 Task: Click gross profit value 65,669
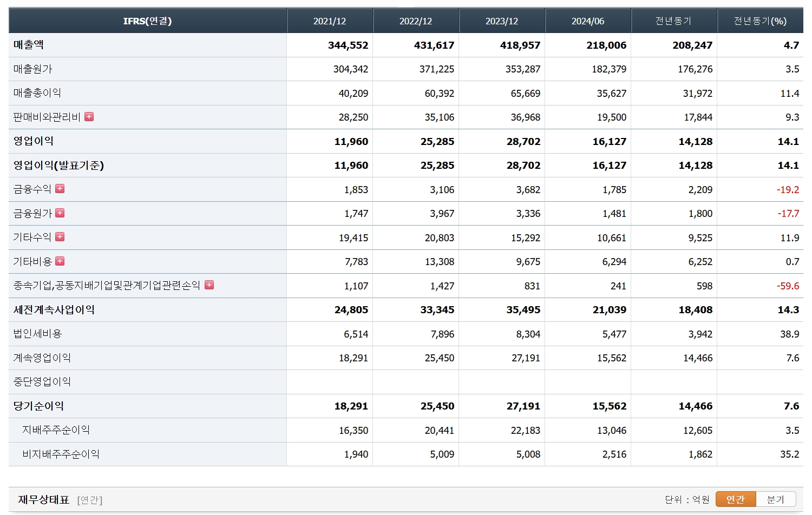click(x=526, y=94)
